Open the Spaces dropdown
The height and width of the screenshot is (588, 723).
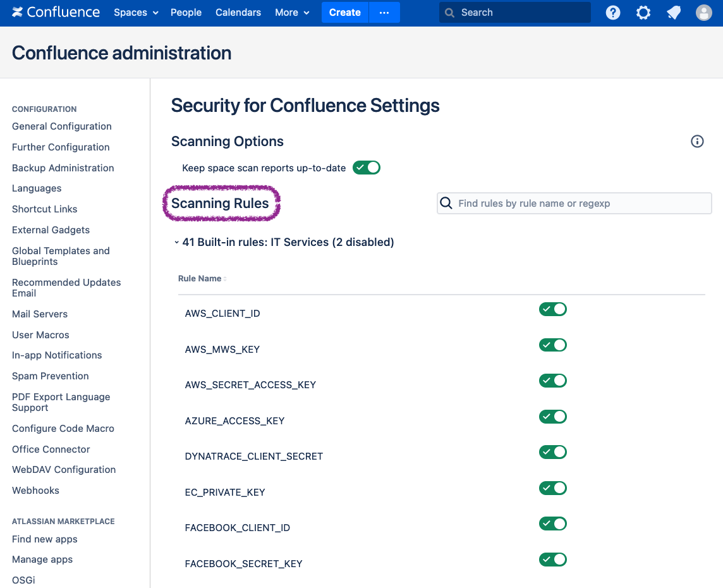pyautogui.click(x=135, y=12)
